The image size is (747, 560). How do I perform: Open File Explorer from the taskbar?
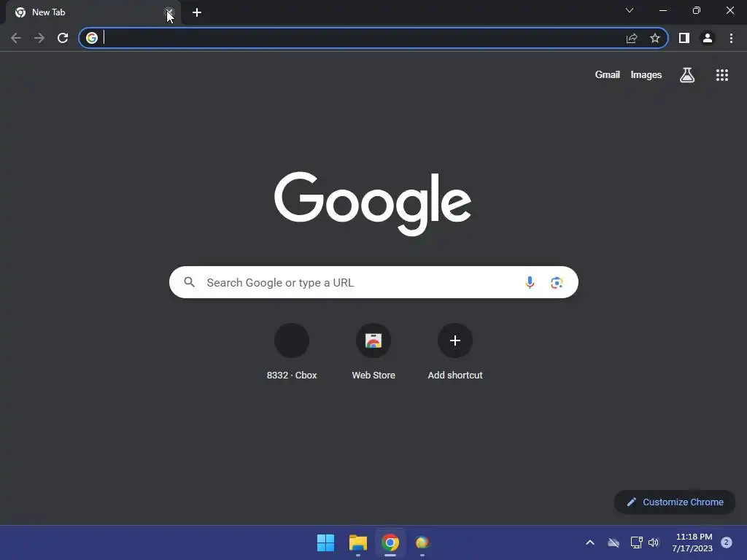[x=357, y=542]
